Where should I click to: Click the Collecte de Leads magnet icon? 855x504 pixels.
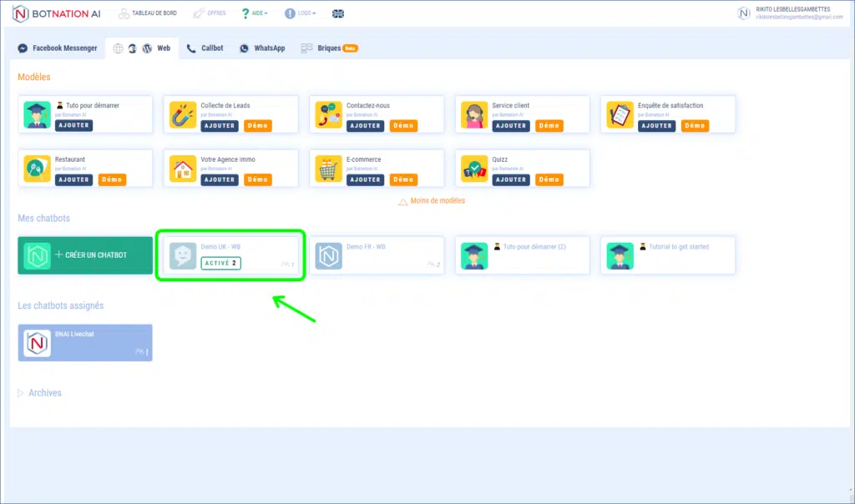click(183, 114)
